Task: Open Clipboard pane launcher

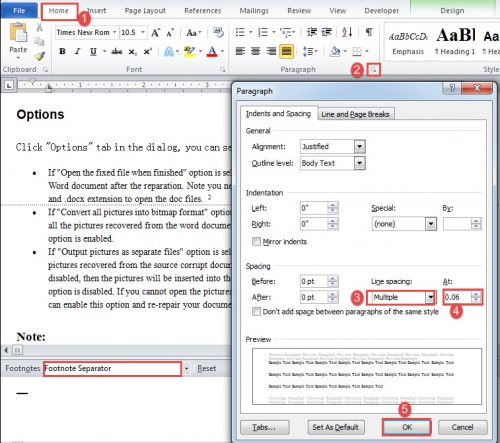Action: [x=45, y=70]
